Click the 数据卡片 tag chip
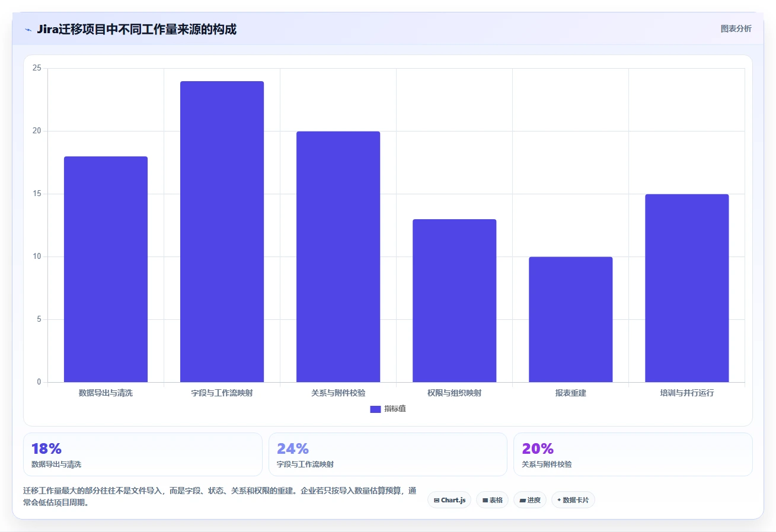Screen dimensions: 776x532 tap(573, 500)
